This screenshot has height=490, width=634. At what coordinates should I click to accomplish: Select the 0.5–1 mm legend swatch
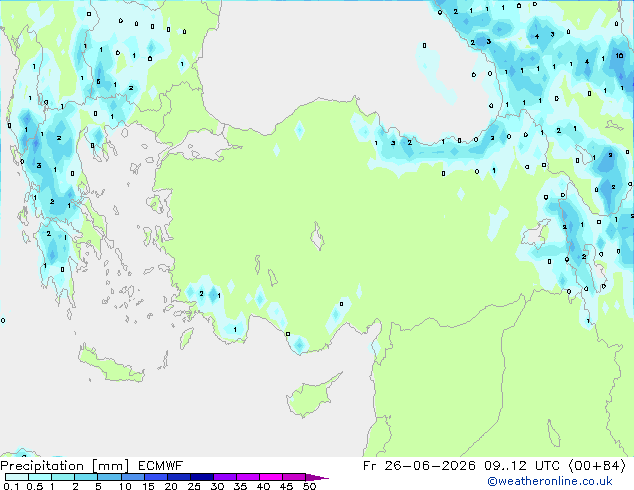(40, 477)
